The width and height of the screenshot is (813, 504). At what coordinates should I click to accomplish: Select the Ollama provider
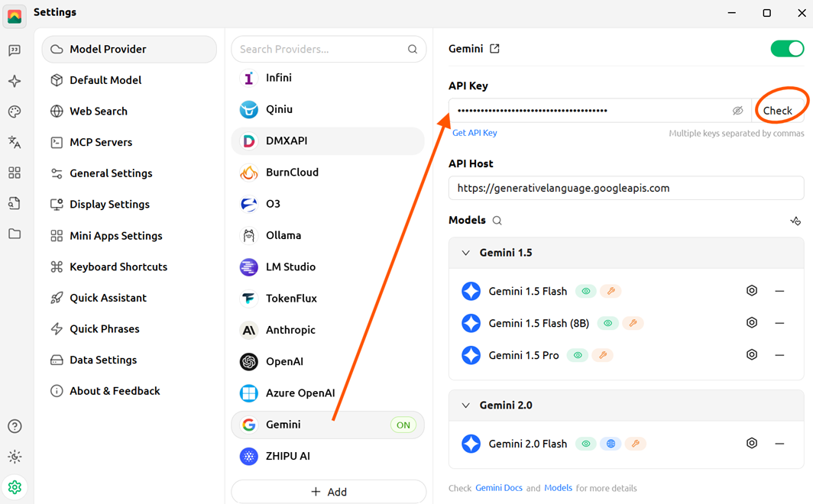328,236
